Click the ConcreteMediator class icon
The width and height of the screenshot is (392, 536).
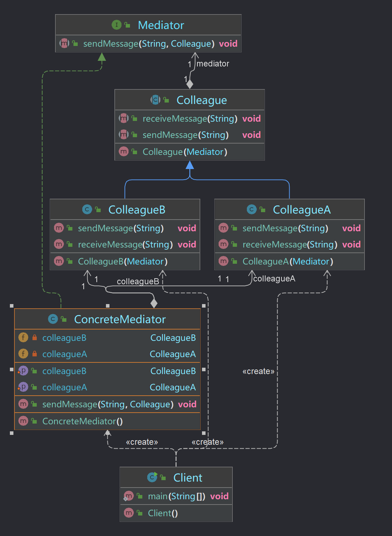(53, 319)
